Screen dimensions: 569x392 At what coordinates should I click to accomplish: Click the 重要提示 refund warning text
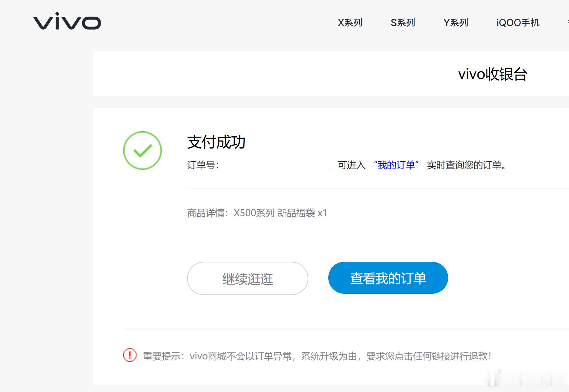click(317, 356)
